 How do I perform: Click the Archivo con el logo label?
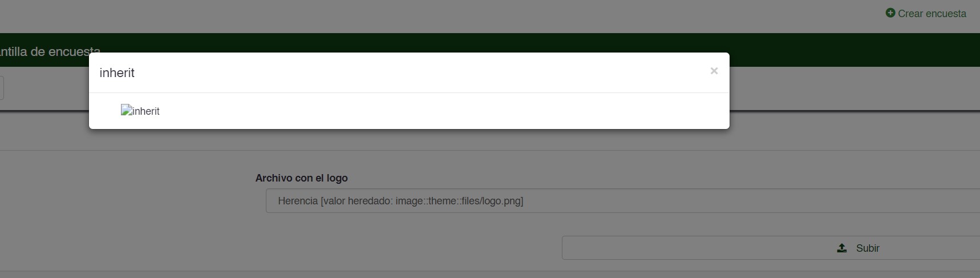pos(301,178)
